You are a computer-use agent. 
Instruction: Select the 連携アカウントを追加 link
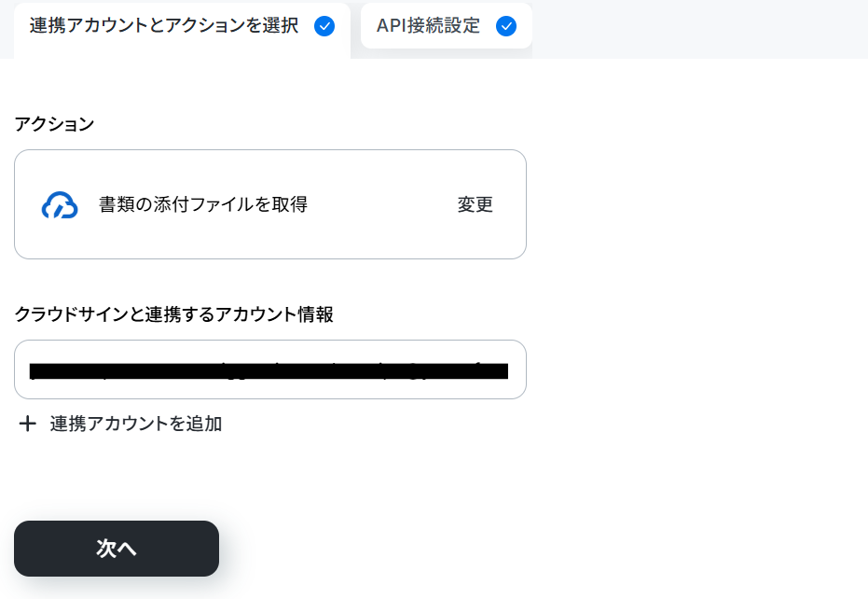tap(120, 424)
